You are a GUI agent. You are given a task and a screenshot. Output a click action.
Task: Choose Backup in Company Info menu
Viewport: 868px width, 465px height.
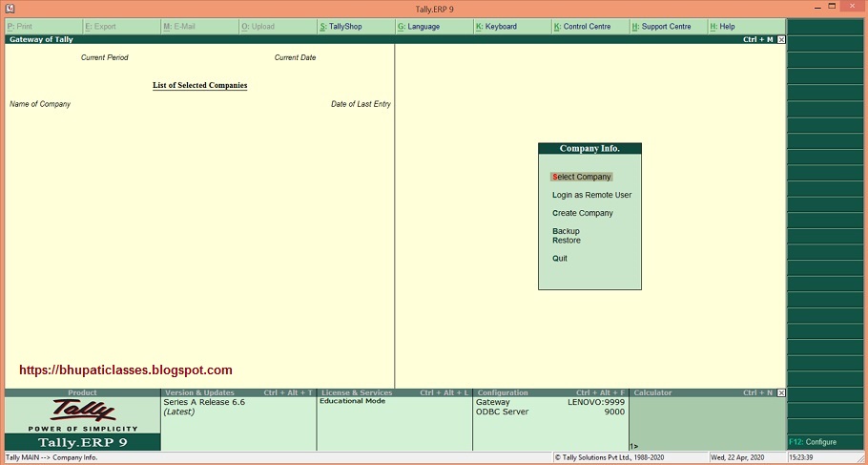point(566,231)
